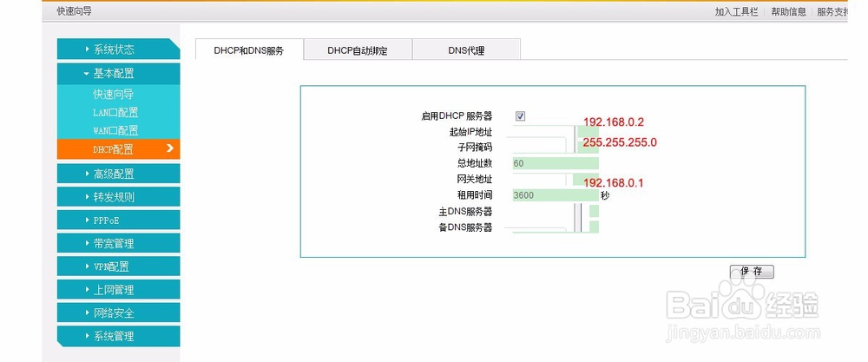Image resolution: width=868 pixels, height=362 pixels.
Task: Open the 服务支持 link
Action: (832, 12)
